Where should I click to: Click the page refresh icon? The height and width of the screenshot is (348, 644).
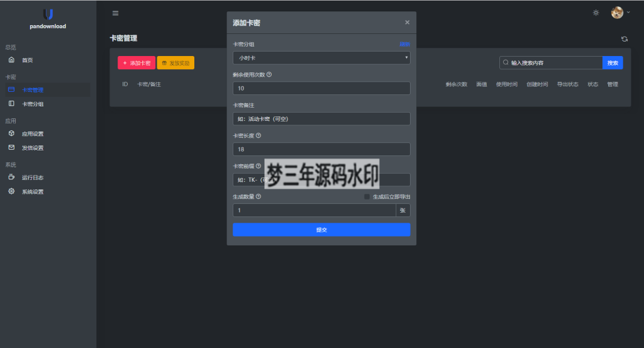pos(625,39)
